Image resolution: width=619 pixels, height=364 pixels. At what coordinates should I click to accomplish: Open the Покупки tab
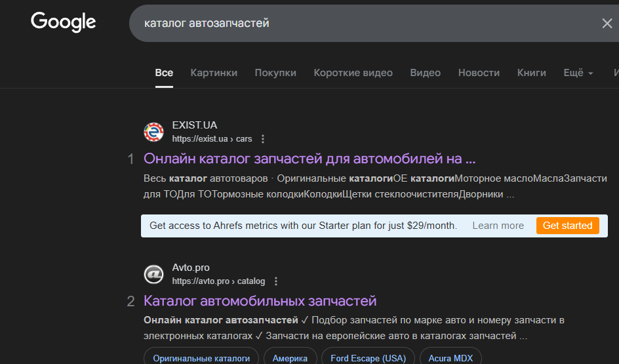275,73
